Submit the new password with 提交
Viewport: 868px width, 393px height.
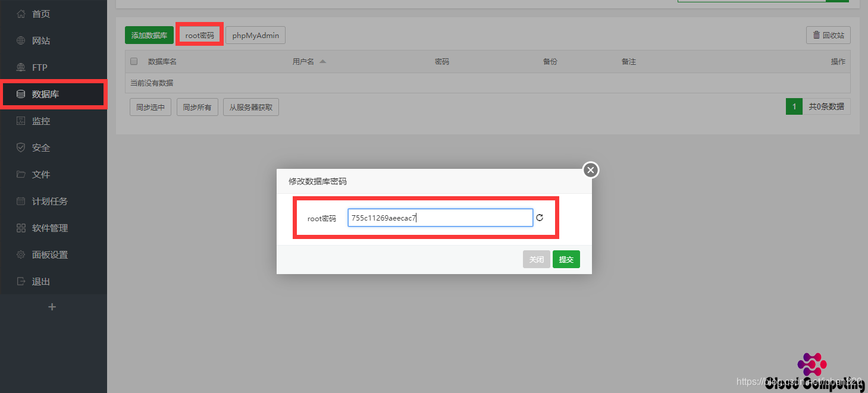tap(566, 259)
